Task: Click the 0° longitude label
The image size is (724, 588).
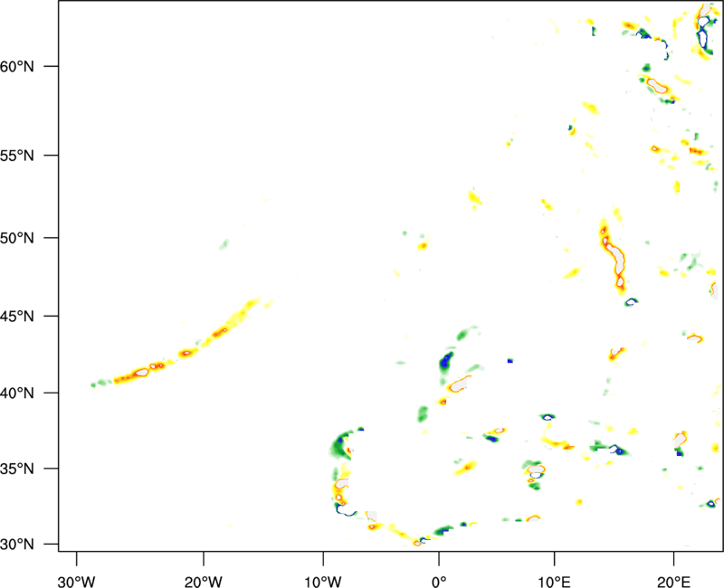Action: (439, 582)
